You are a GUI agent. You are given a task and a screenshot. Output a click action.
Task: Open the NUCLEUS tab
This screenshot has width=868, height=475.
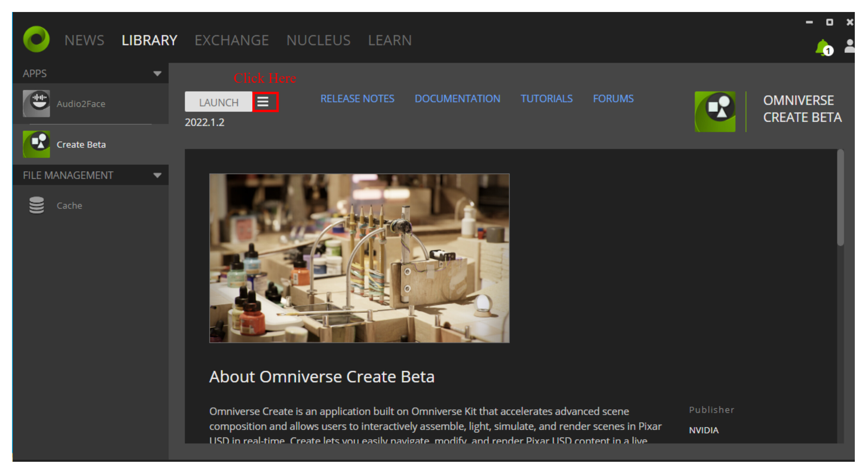click(x=318, y=40)
